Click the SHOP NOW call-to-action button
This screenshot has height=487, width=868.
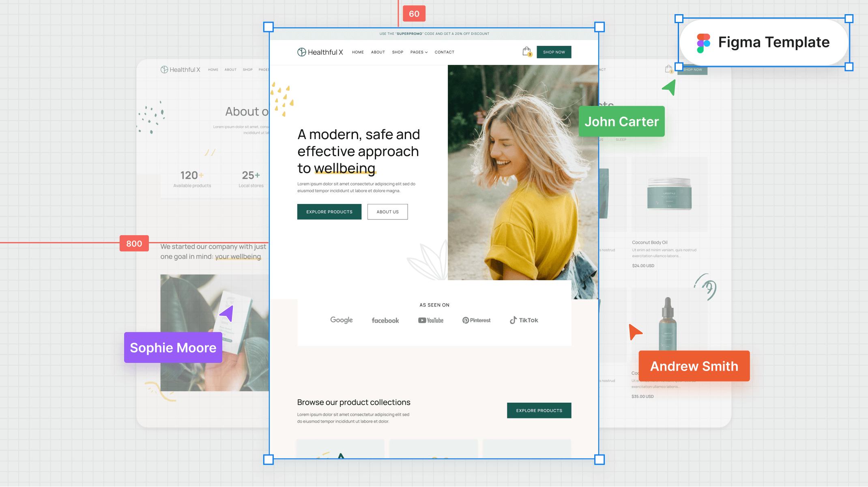point(553,52)
